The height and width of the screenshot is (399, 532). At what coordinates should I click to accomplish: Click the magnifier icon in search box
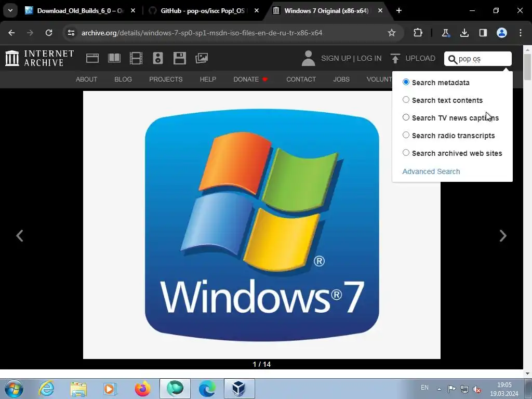pos(453,59)
